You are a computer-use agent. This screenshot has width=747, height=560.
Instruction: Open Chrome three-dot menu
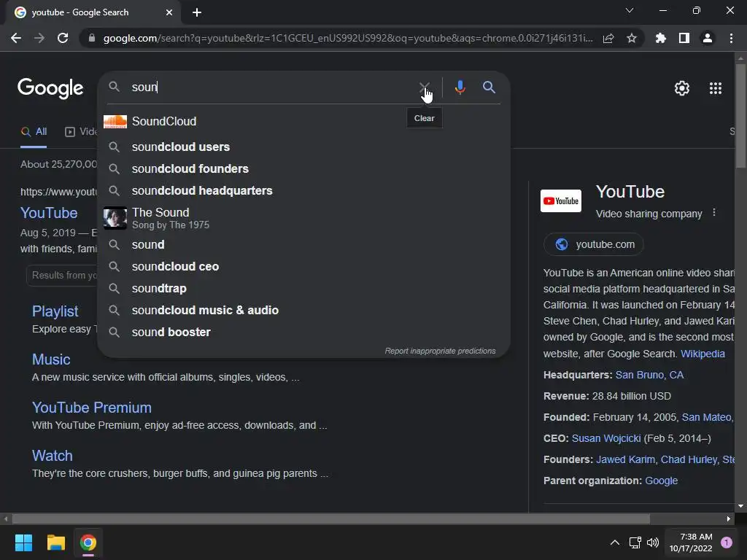click(x=731, y=38)
